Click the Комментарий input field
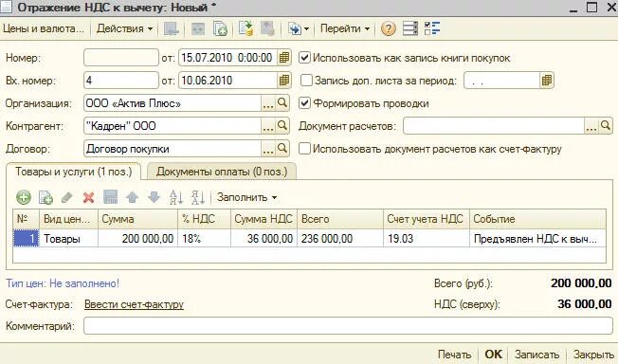 tap(348, 326)
